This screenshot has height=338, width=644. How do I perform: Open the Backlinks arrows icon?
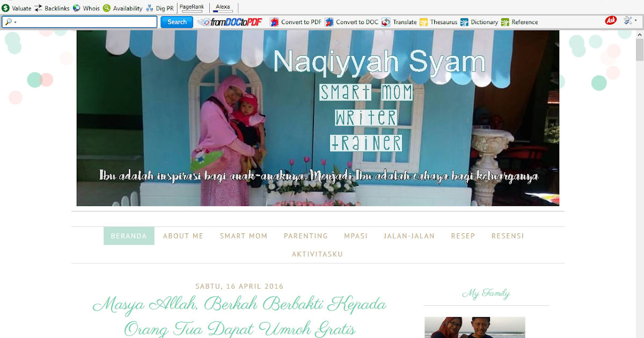[x=39, y=8]
